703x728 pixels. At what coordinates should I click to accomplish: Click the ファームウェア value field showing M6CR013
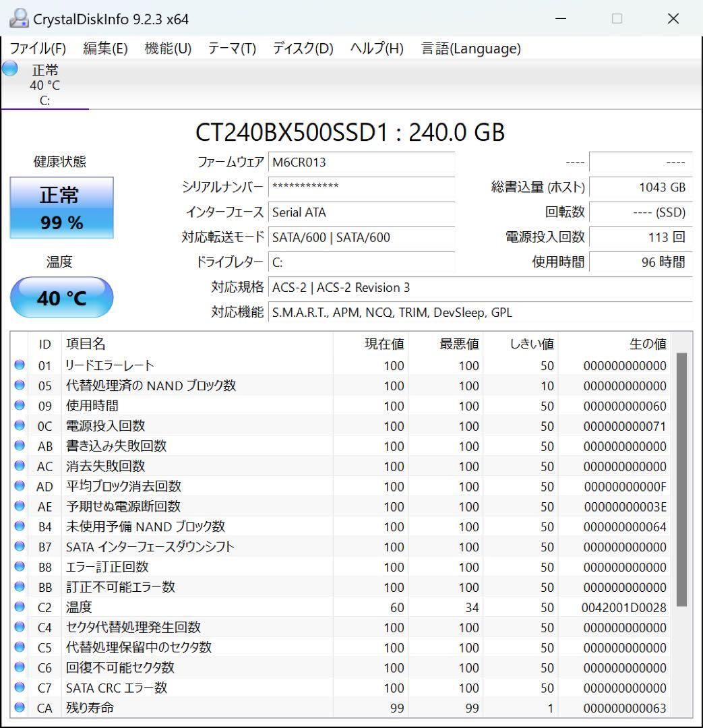[x=362, y=162]
